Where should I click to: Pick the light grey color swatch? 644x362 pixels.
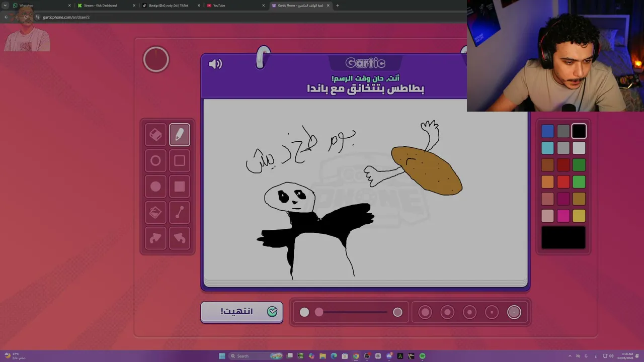click(563, 148)
